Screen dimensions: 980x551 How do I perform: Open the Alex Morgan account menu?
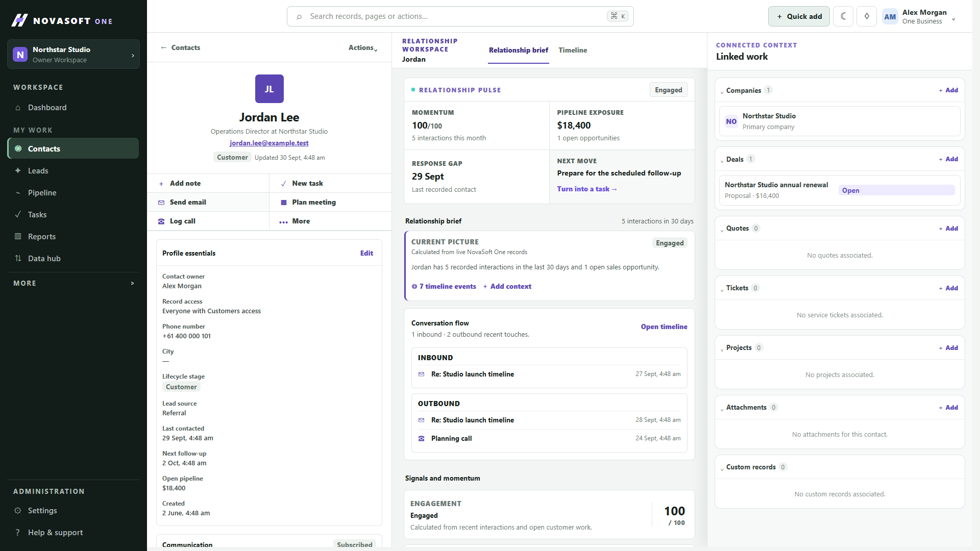coord(919,16)
